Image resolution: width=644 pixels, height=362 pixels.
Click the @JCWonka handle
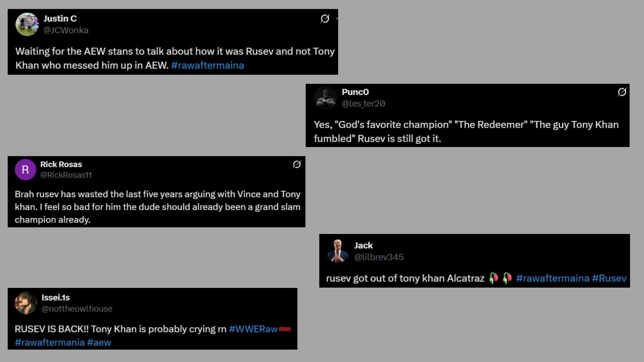66,30
